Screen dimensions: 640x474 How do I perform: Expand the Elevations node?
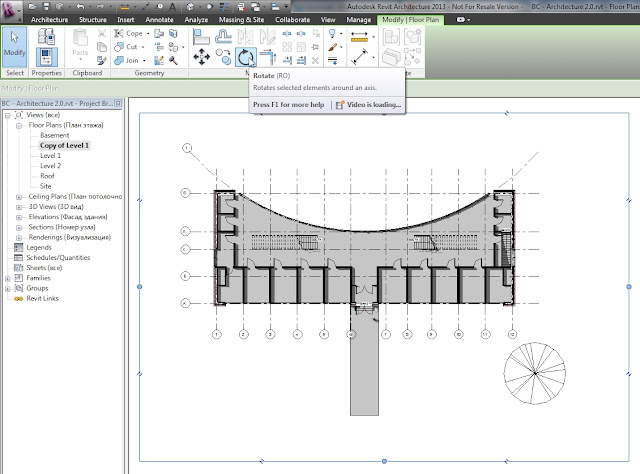tap(19, 218)
